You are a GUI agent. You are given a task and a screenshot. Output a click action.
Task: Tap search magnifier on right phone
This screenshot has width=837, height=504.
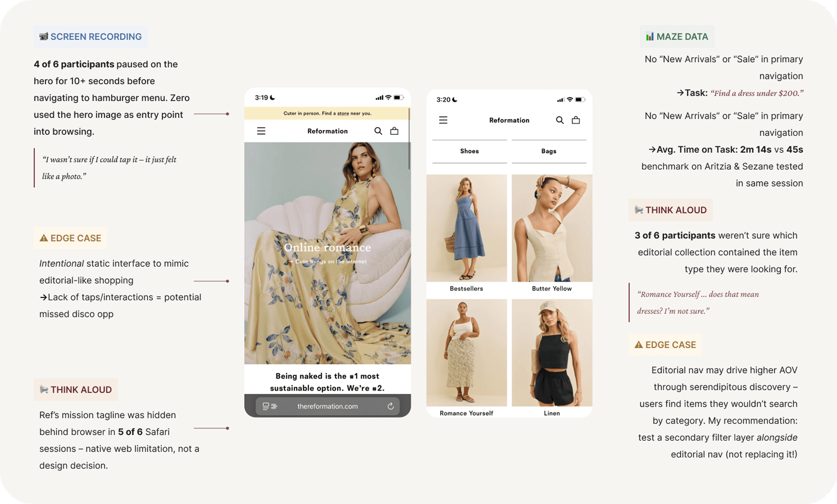coord(560,120)
